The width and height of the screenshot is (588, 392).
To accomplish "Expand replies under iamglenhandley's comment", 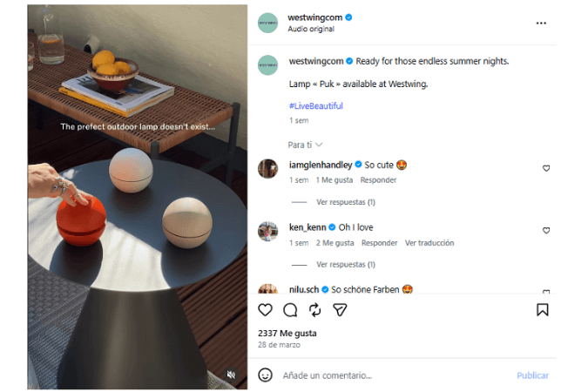I will (x=345, y=201).
